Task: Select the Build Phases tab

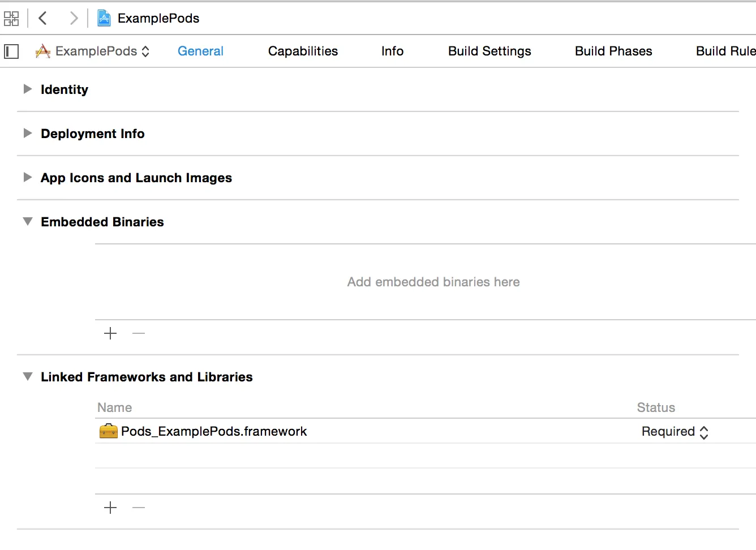Action: pyautogui.click(x=613, y=51)
